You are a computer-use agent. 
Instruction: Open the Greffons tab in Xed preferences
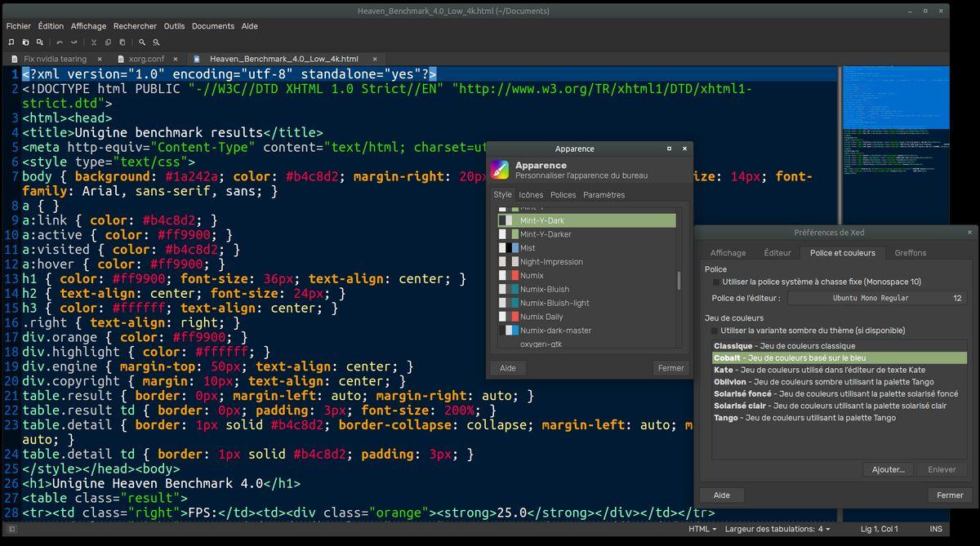pyautogui.click(x=910, y=253)
